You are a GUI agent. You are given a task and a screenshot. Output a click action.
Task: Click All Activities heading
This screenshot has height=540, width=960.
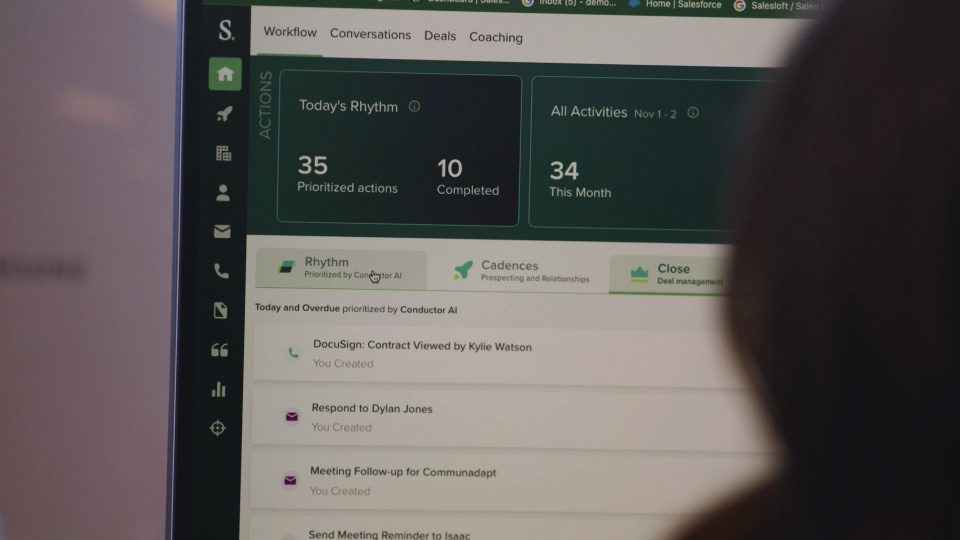(589, 112)
